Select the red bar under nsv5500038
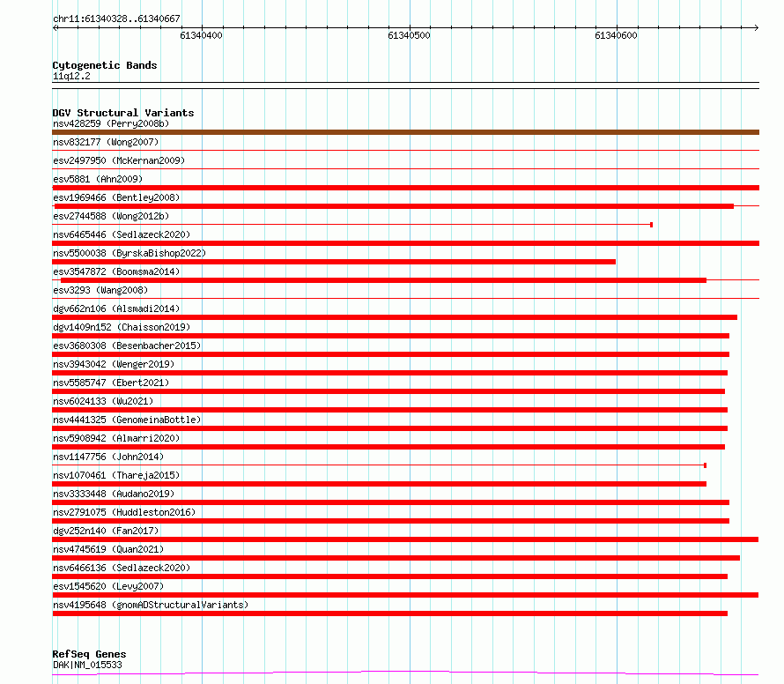Image resolution: width=784 pixels, height=684 pixels. point(334,262)
